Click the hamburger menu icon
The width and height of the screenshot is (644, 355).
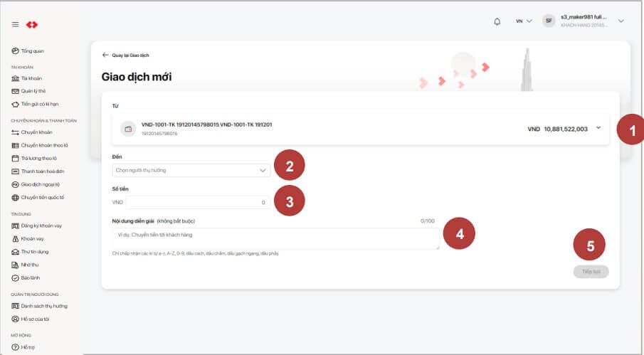pos(15,25)
